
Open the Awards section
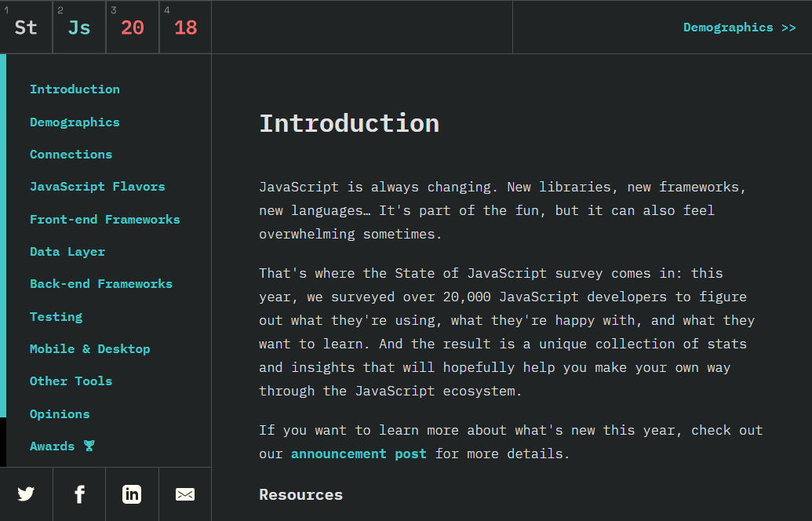click(62, 446)
